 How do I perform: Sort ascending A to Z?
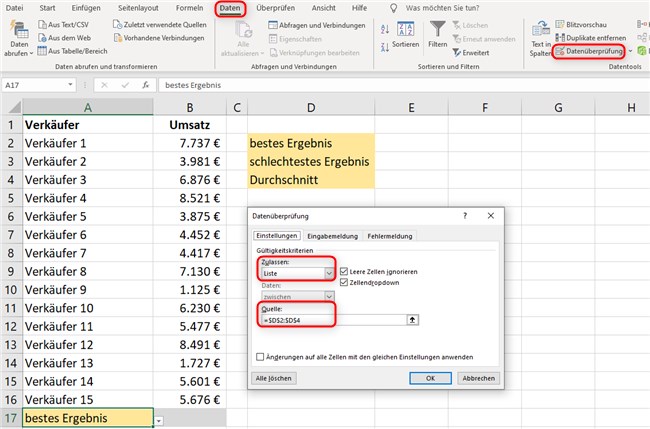[x=385, y=29]
